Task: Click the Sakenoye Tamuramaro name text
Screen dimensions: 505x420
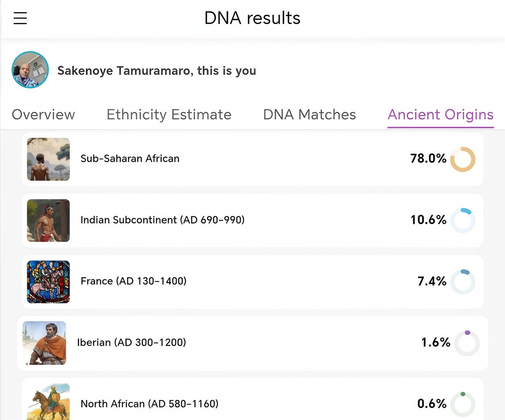Action: [x=157, y=70]
